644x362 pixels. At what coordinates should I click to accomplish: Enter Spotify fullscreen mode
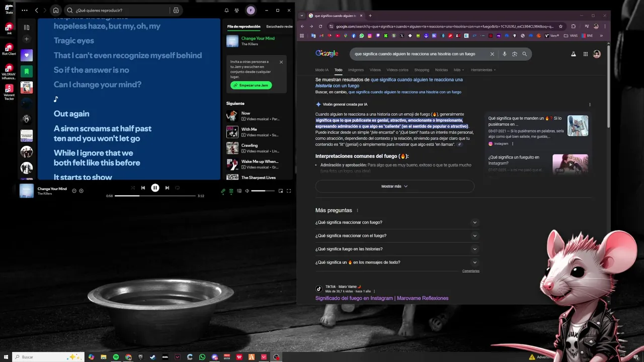point(289,191)
